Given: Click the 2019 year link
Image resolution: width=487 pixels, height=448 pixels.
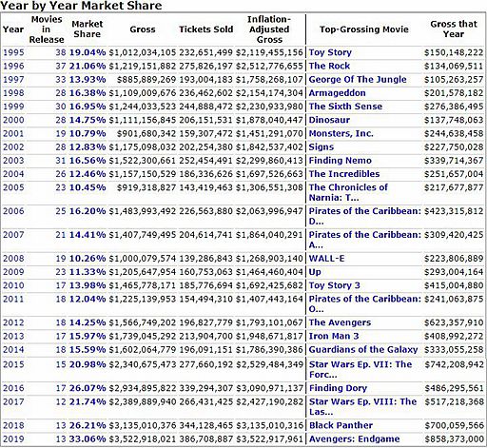Looking at the screenshot, I should pyautogui.click(x=13, y=439).
